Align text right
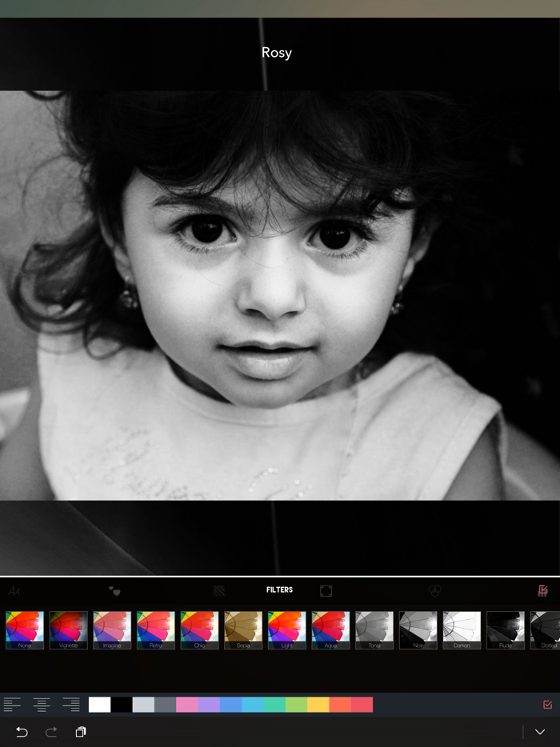560x747 pixels. (71, 704)
